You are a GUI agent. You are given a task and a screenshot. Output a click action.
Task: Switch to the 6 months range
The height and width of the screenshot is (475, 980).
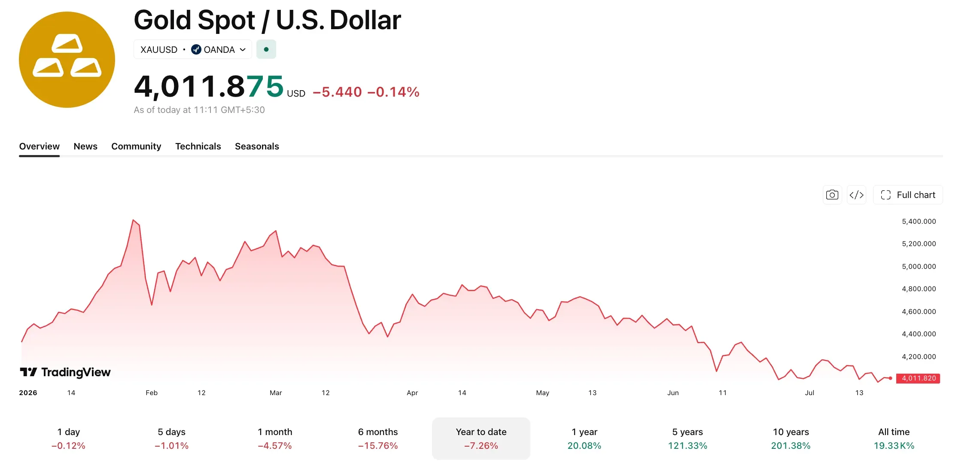coord(378,438)
